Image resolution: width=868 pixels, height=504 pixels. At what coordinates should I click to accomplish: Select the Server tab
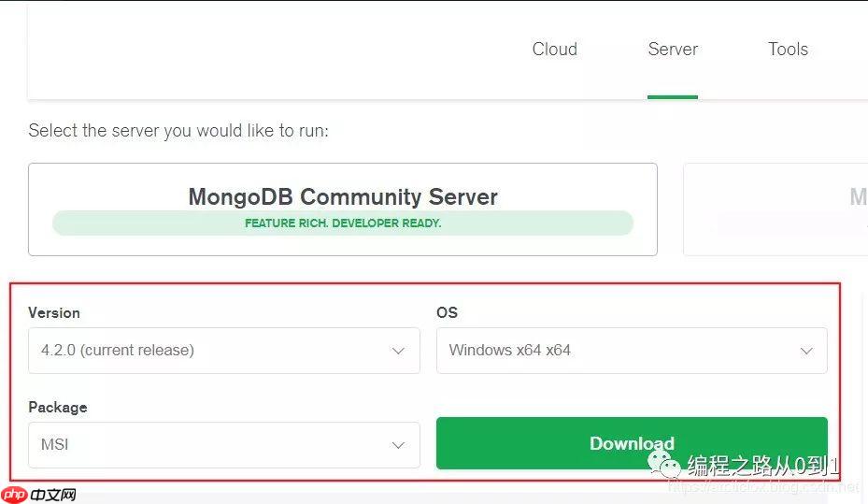click(x=673, y=50)
